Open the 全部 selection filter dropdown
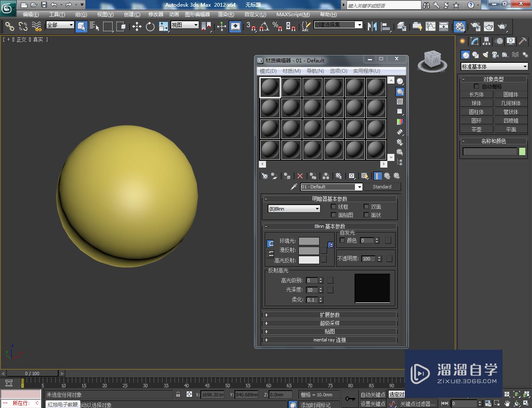Image resolution: width=532 pixels, height=408 pixels. pyautogui.click(x=60, y=25)
